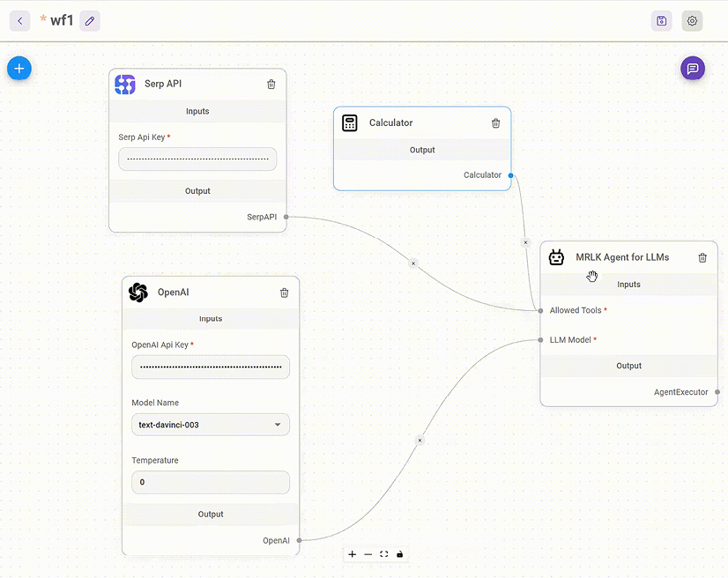Navigate back with the left arrow
728x578 pixels.
[19, 19]
